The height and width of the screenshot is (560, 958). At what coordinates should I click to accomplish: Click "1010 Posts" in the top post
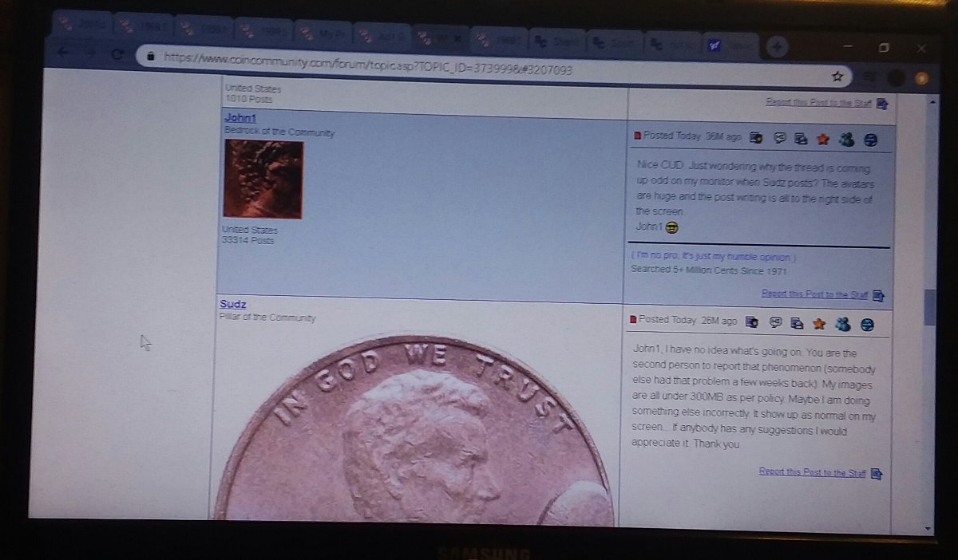point(248,99)
